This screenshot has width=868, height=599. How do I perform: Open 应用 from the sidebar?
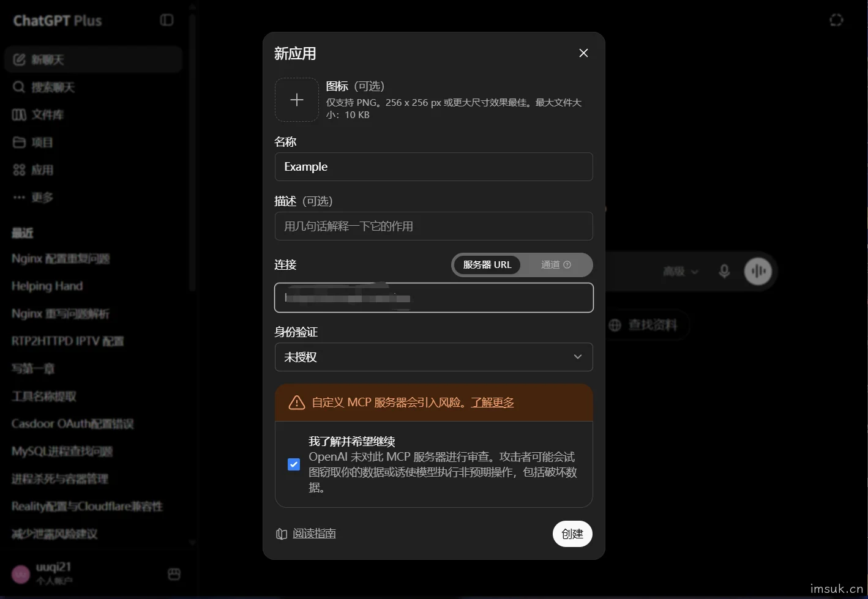click(94, 169)
